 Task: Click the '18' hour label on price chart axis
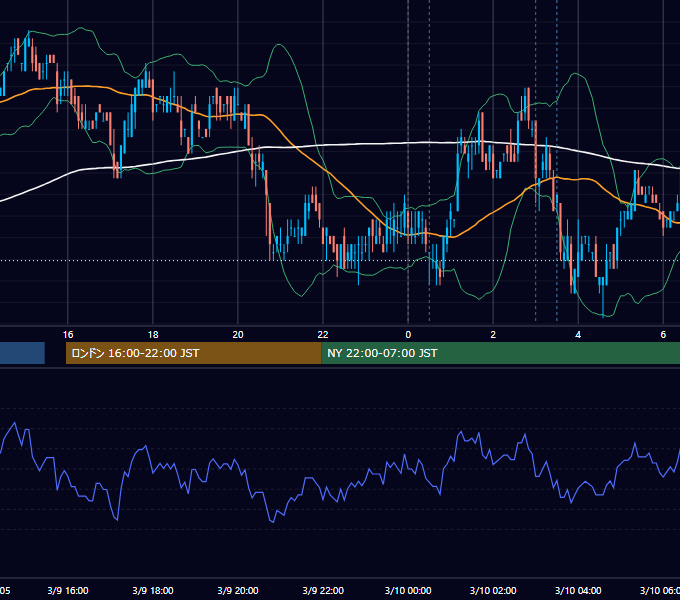tap(153, 335)
